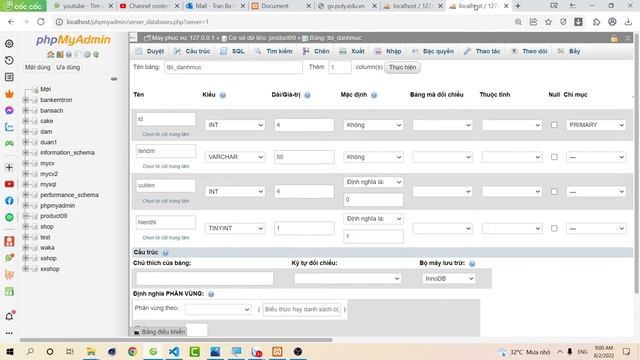Screen dimensions: 640x360
Task: Click the browser reload button
Action: click(41, 22)
